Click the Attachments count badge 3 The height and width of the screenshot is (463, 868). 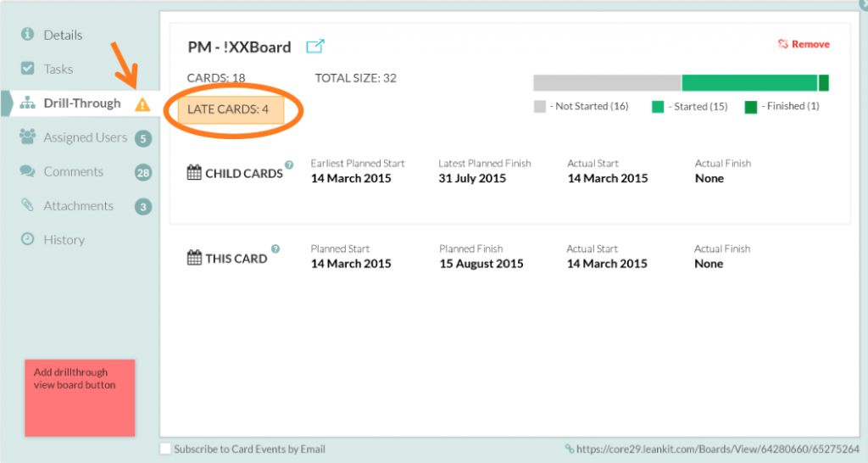[143, 207]
